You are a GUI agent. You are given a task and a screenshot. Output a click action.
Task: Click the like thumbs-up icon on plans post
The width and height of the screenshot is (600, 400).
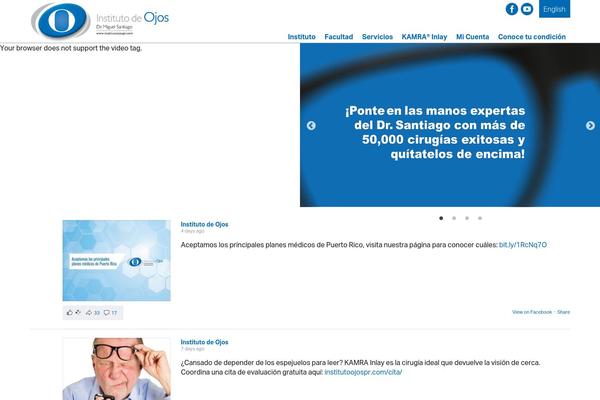tap(70, 312)
